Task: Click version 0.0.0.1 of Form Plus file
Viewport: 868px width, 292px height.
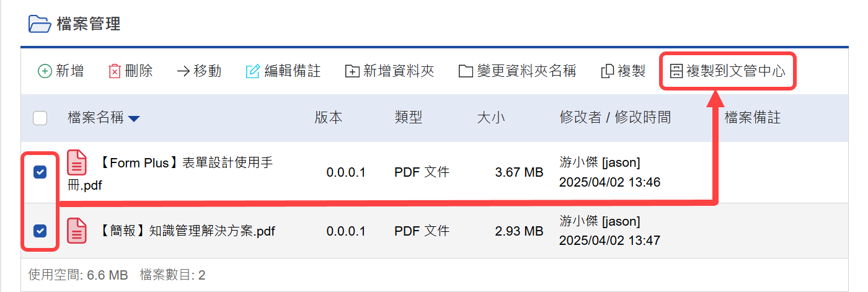Action: click(346, 172)
